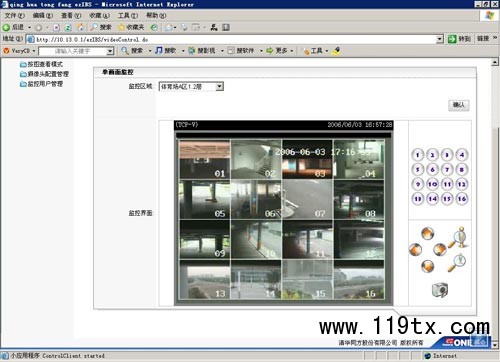Select camera number 8 button
The height and width of the screenshot is (362, 500).
pyautogui.click(x=462, y=169)
